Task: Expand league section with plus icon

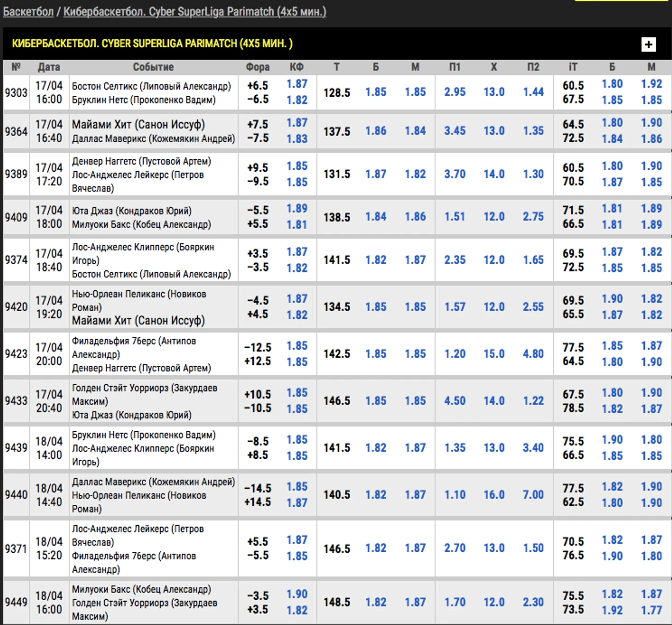Action: pos(649,44)
